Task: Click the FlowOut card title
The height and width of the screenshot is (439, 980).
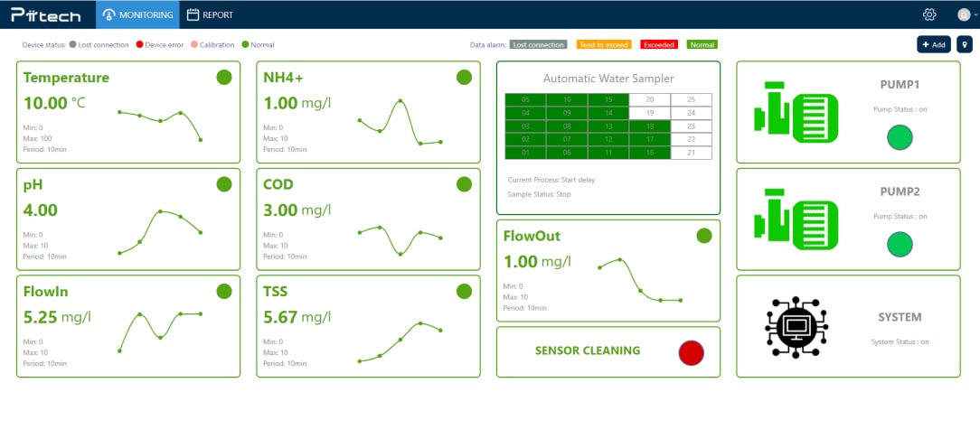Action: point(532,236)
